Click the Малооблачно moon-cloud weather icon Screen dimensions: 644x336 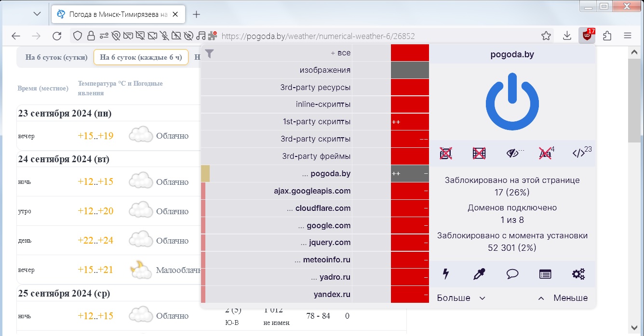[x=141, y=270]
